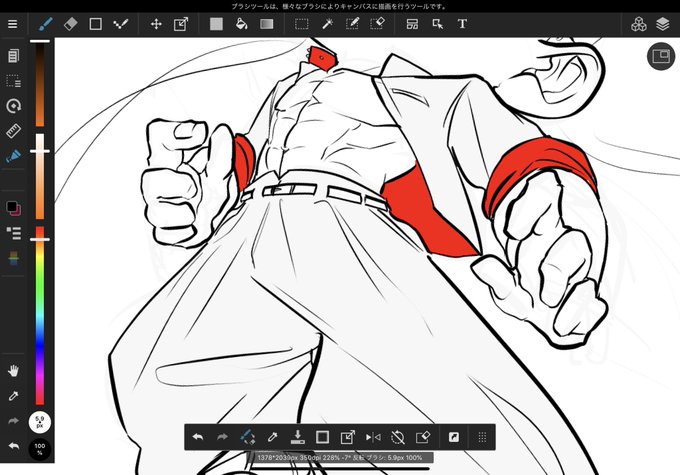Open the canvas rotate options in sidebar
This screenshot has height=475, width=680.
pos(13,106)
